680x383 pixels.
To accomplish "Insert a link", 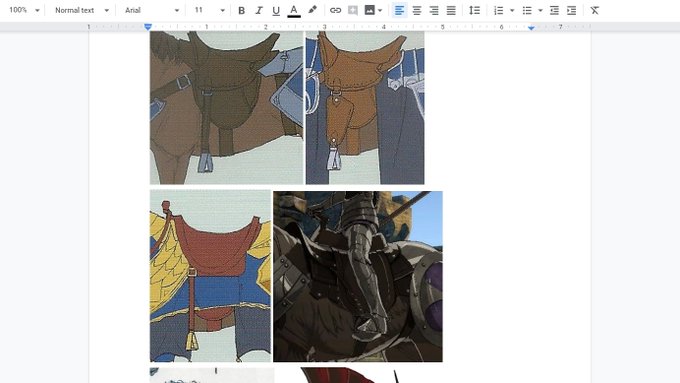I will pos(335,10).
